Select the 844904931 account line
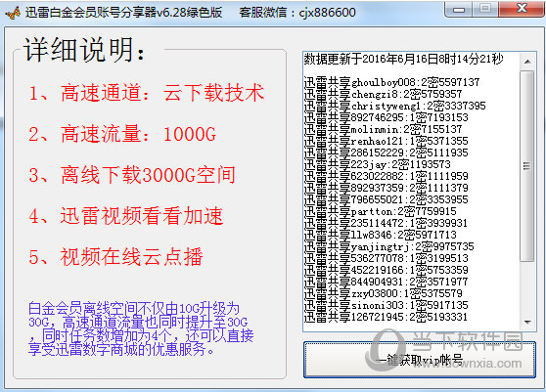 (x=386, y=282)
